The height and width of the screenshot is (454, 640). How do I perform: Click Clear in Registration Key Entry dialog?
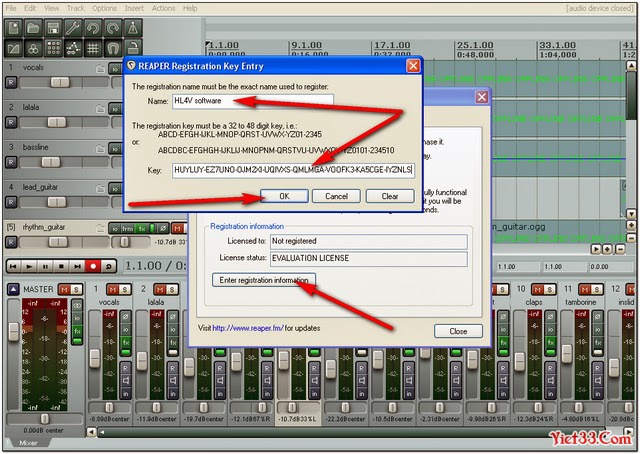click(390, 196)
